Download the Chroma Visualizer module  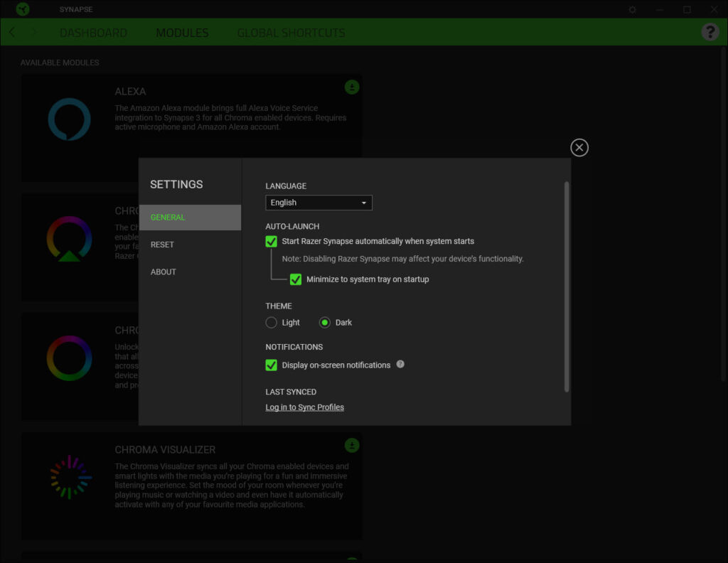click(x=352, y=446)
